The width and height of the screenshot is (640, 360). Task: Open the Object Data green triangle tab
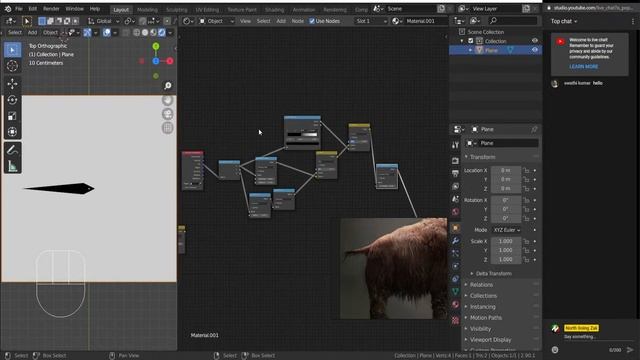[456, 291]
